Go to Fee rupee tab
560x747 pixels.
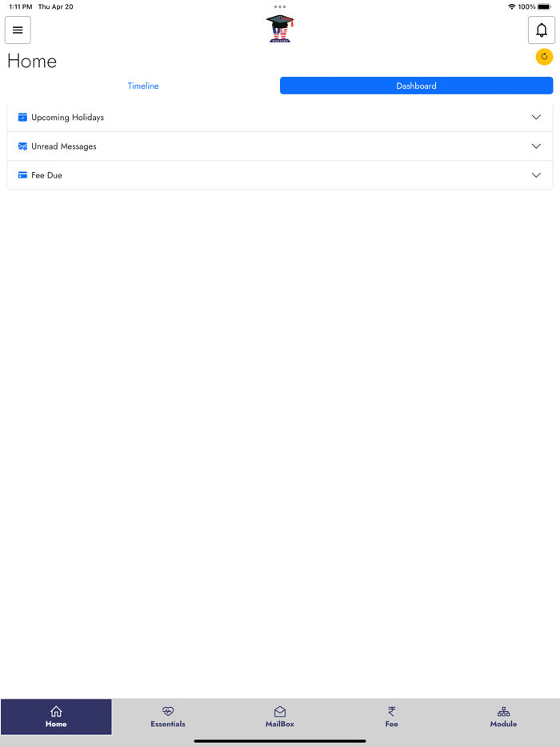(391, 717)
